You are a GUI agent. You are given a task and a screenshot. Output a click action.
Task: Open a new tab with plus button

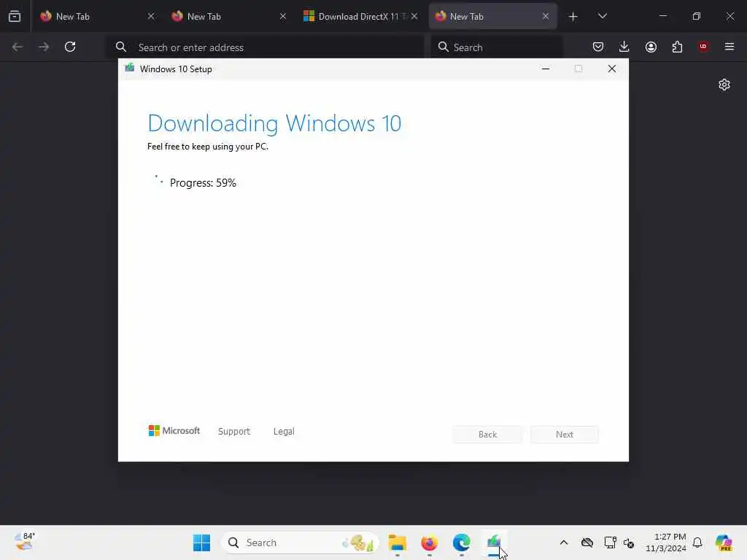573,16
